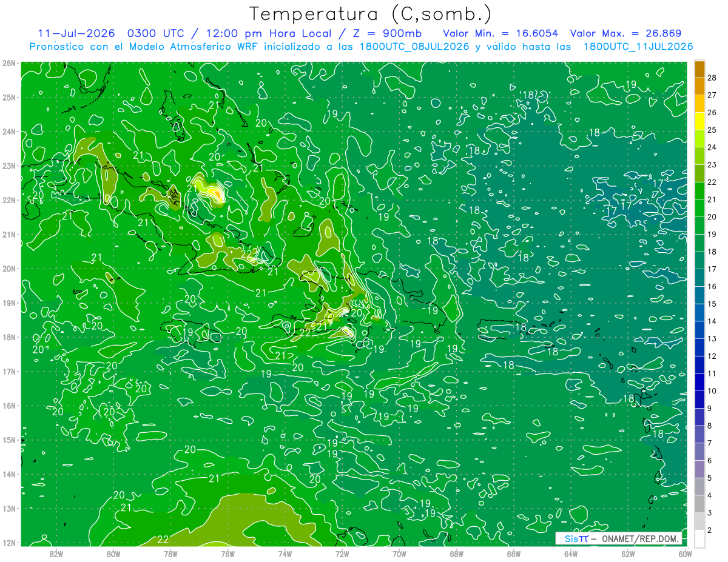Viewport: 728px width, 562px height.
Task: Select the '11-Jul-2026' date text
Action: (76, 33)
